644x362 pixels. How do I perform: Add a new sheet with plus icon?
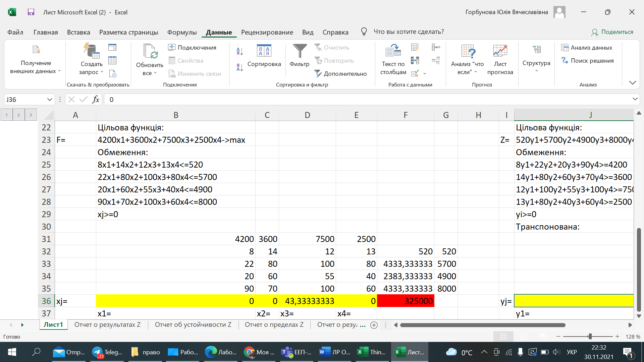374,325
